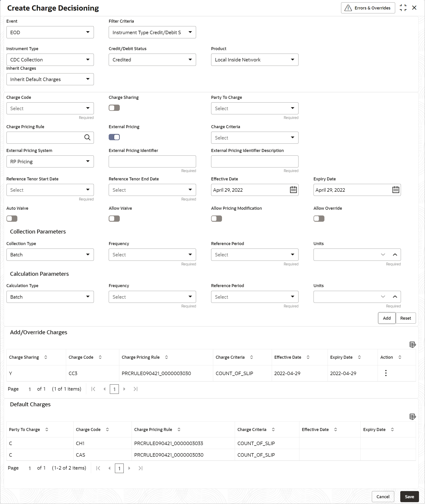Screen dimensions: 425x504
Task: Enable the Allow Override toggle
Action: click(319, 219)
